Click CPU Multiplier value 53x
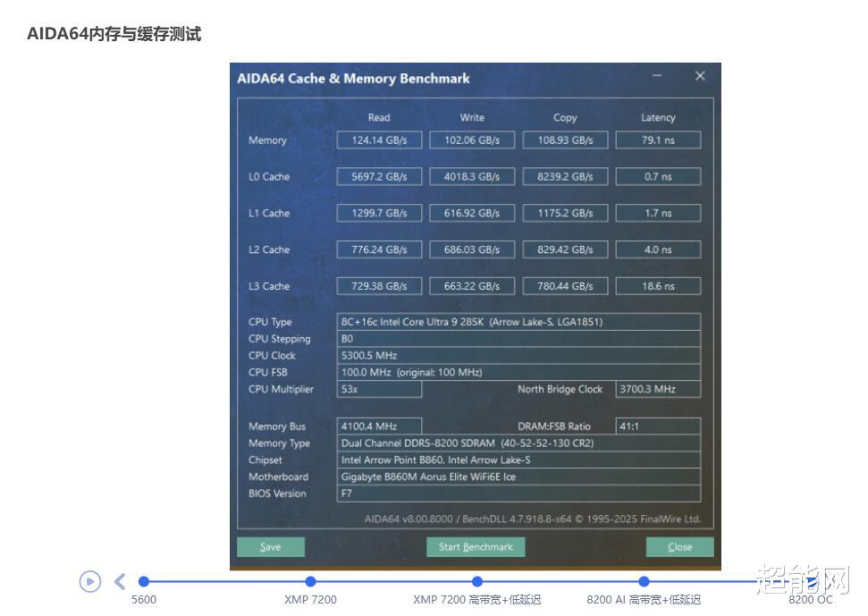This screenshot has height=616, width=868. pos(379,389)
